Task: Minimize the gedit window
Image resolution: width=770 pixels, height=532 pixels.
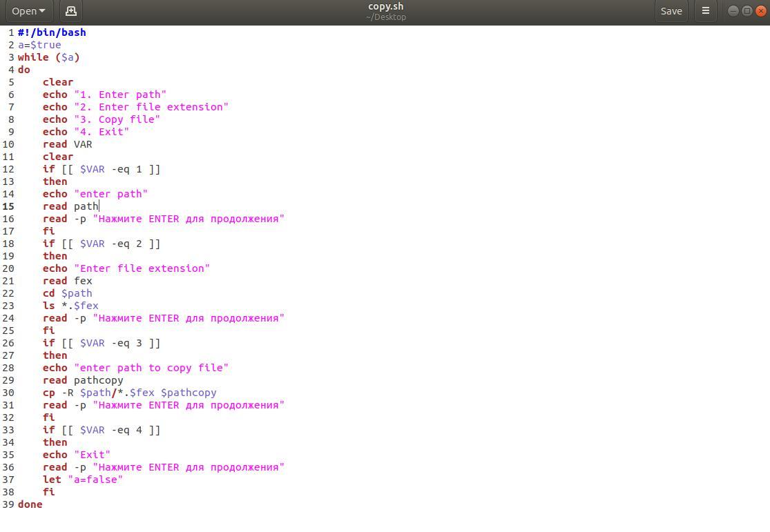Action: tap(733, 11)
